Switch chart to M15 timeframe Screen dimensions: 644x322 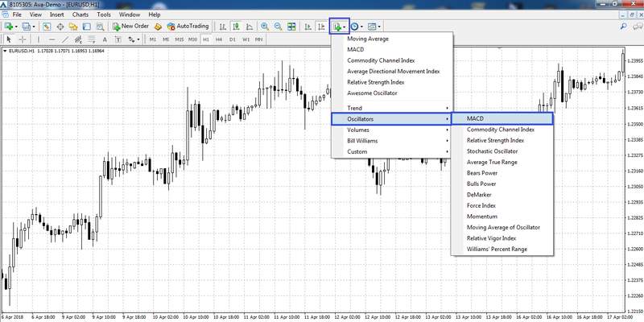coord(179,39)
